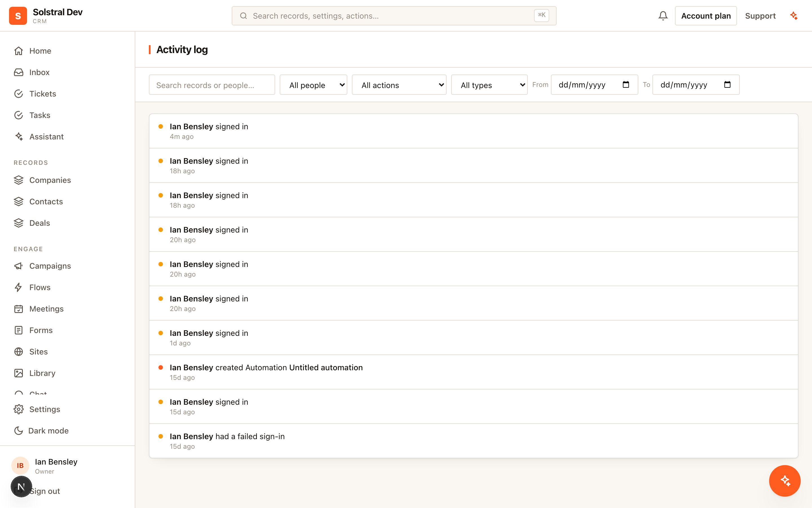Open the All types dropdown
The width and height of the screenshot is (812, 508).
pyautogui.click(x=489, y=85)
